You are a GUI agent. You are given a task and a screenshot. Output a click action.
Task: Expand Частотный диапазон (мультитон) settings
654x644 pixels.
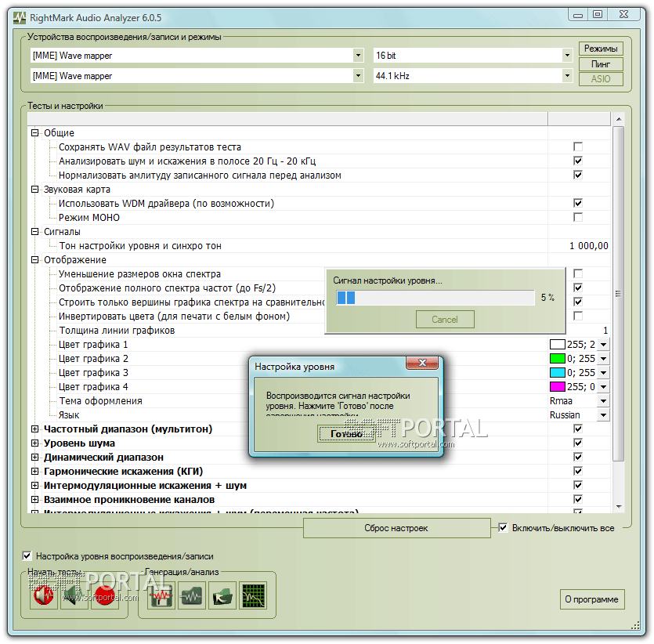[x=35, y=429]
